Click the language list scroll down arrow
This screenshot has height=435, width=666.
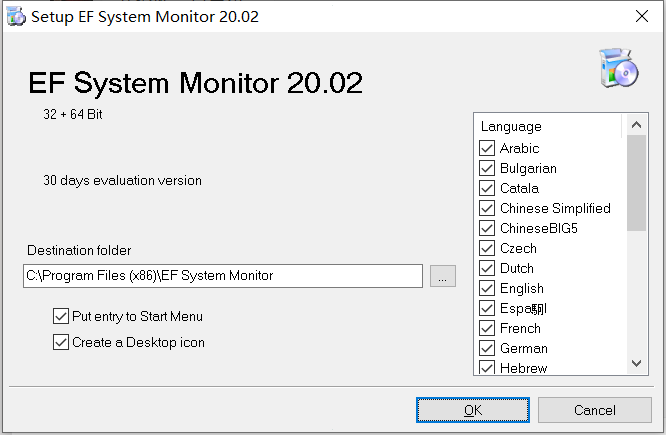(636, 363)
